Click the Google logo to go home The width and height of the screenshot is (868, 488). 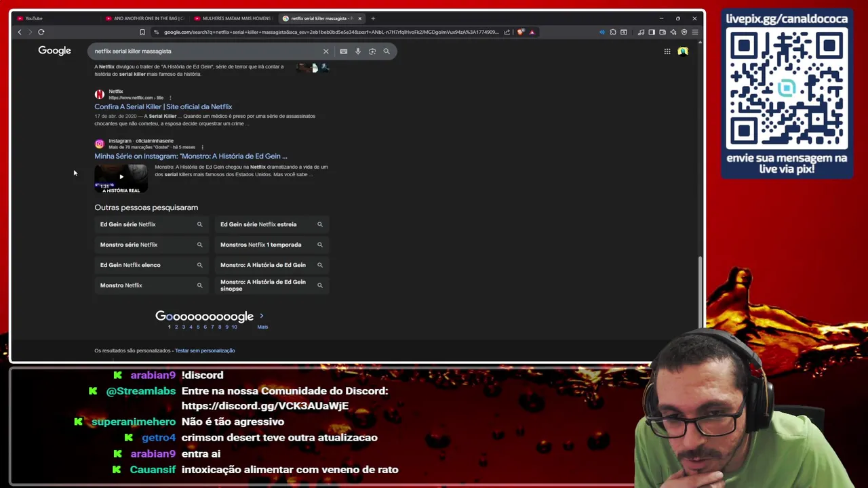54,51
